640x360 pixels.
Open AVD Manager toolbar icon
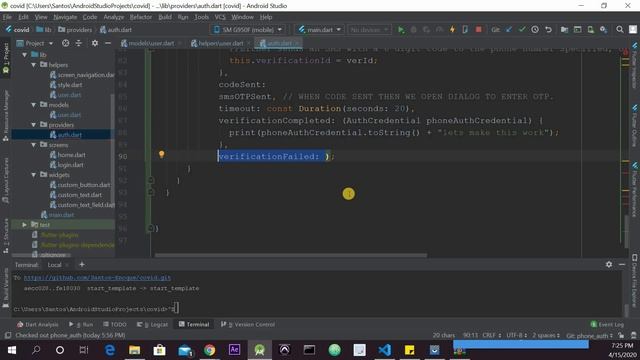pyautogui.click(x=590, y=30)
